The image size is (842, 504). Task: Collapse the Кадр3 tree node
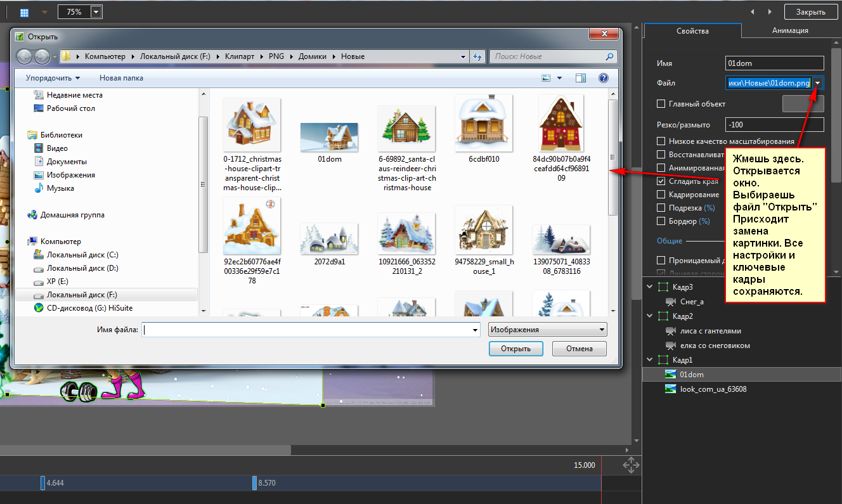tap(649, 287)
